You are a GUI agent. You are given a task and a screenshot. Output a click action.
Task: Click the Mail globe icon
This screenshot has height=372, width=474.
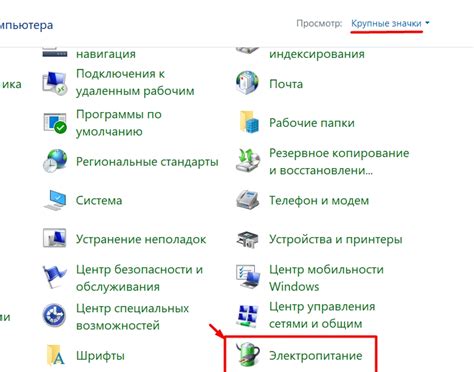click(247, 83)
